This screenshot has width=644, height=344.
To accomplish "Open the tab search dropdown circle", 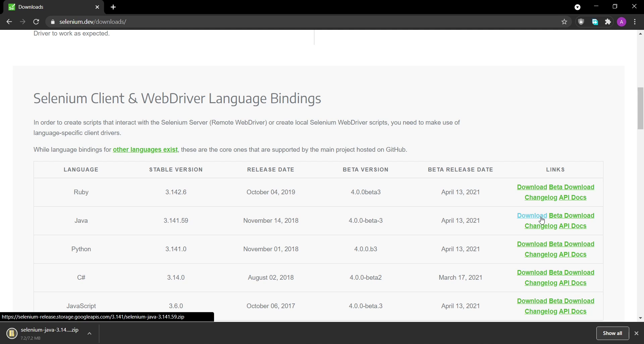I will click(x=578, y=7).
